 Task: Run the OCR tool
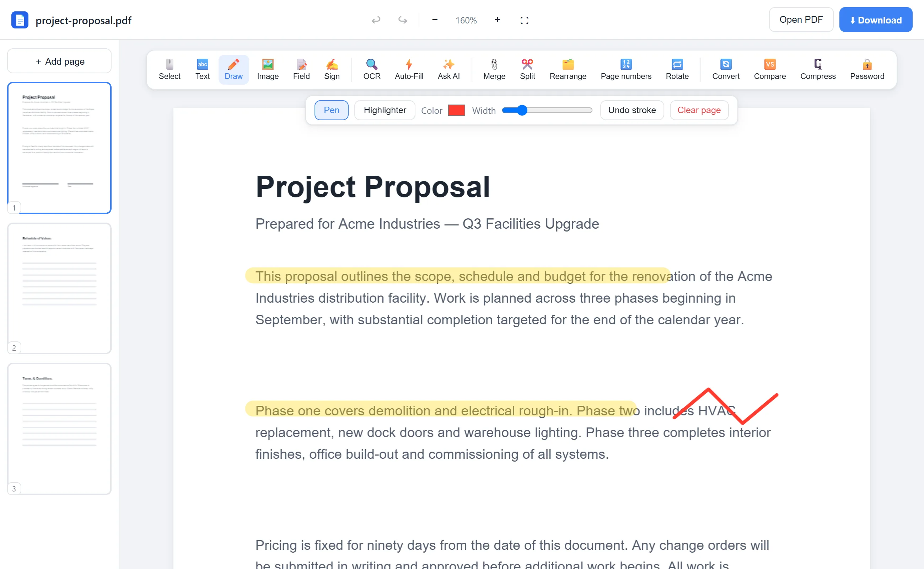point(372,70)
